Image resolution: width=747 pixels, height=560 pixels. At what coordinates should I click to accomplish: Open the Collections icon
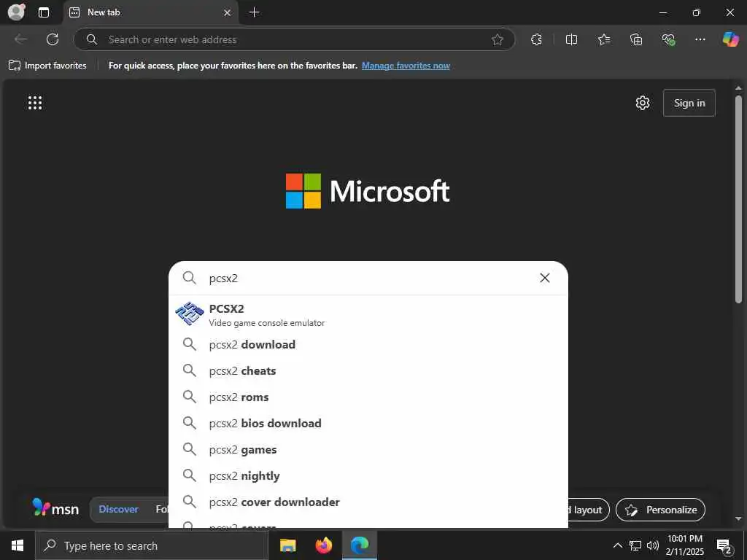(x=636, y=39)
